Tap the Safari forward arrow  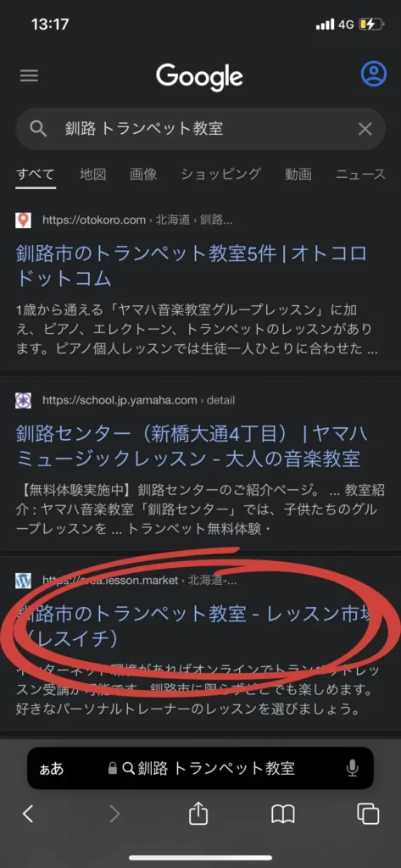(114, 813)
